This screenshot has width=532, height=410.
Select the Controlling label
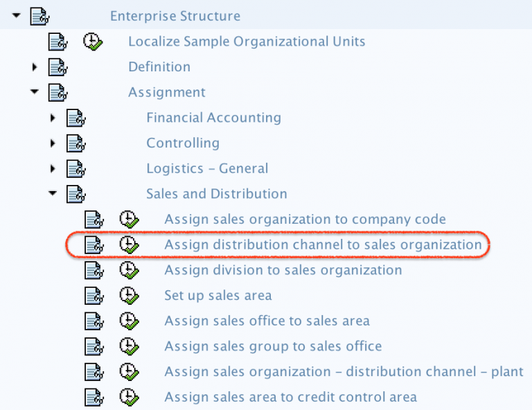(x=183, y=143)
